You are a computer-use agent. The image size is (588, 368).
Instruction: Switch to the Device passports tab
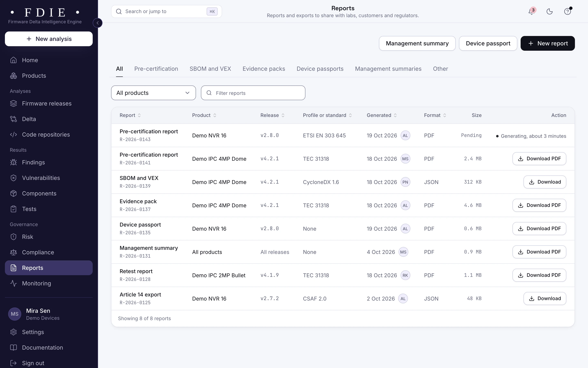pos(320,69)
